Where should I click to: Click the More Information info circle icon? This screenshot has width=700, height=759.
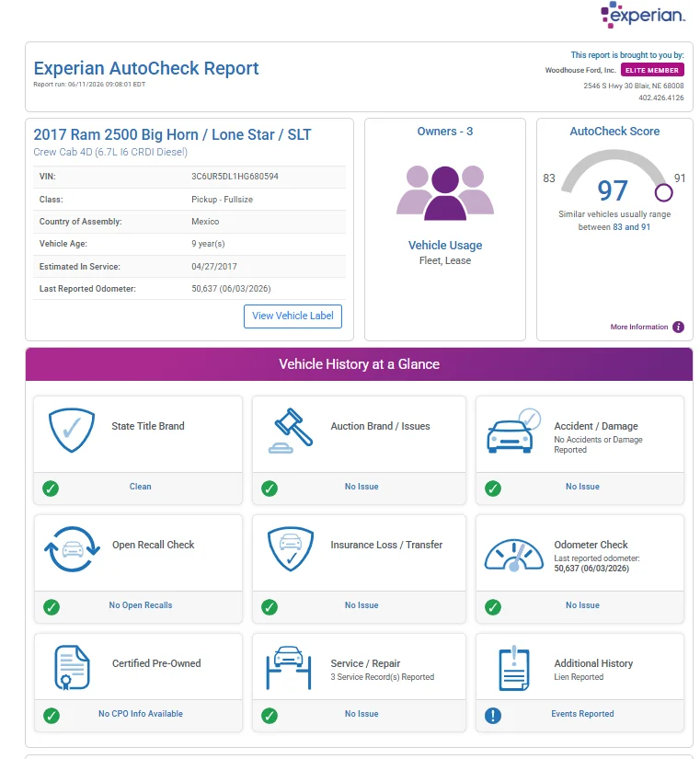click(678, 327)
